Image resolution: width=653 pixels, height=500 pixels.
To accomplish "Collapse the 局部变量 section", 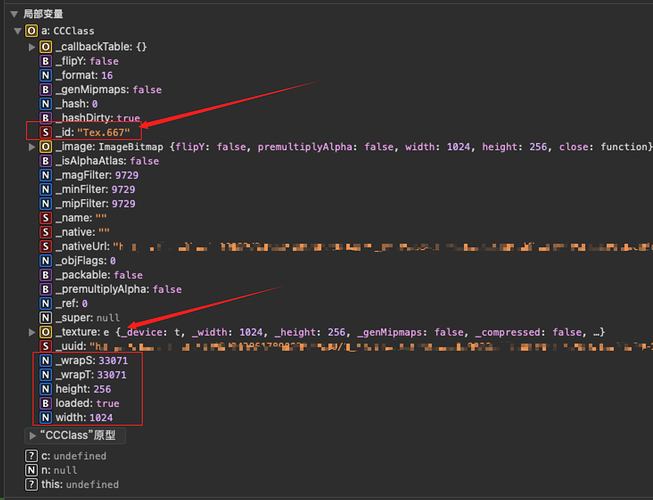I will pyautogui.click(x=14, y=14).
